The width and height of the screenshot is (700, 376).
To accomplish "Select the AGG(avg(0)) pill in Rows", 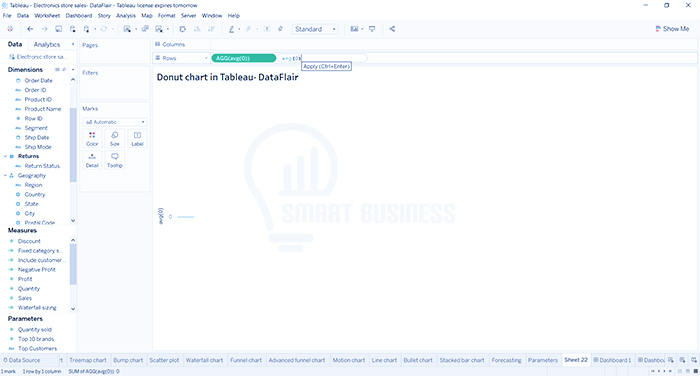I will click(x=244, y=58).
